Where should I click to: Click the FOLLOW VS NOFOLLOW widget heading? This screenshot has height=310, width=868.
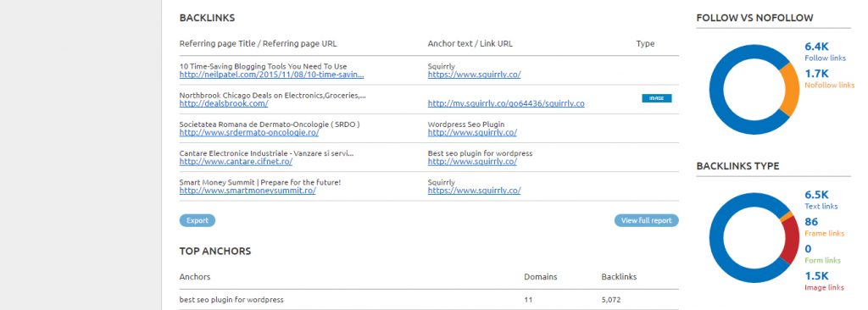pyautogui.click(x=754, y=18)
